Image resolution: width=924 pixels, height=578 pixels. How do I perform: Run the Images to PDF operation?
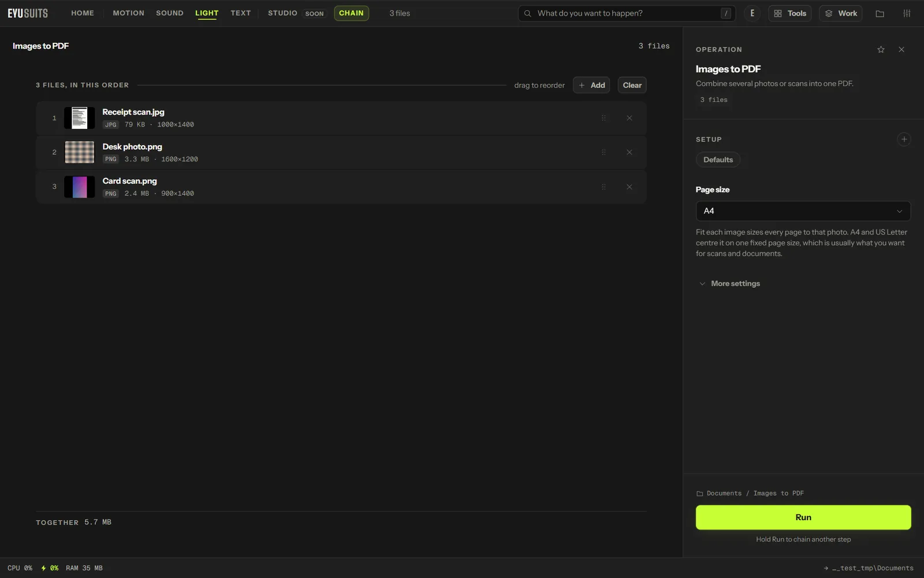pos(803,517)
